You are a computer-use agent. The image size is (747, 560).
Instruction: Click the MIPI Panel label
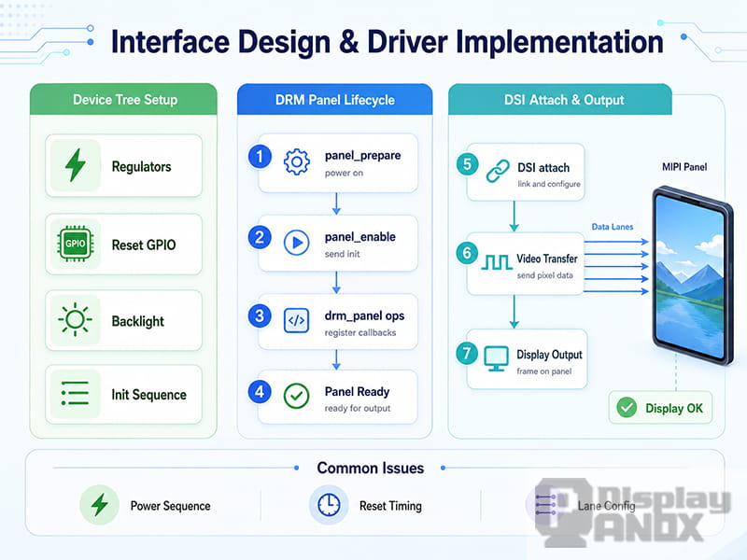(x=684, y=167)
